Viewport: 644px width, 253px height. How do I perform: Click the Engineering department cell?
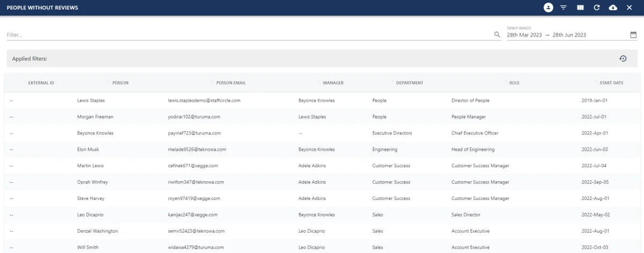(385, 150)
